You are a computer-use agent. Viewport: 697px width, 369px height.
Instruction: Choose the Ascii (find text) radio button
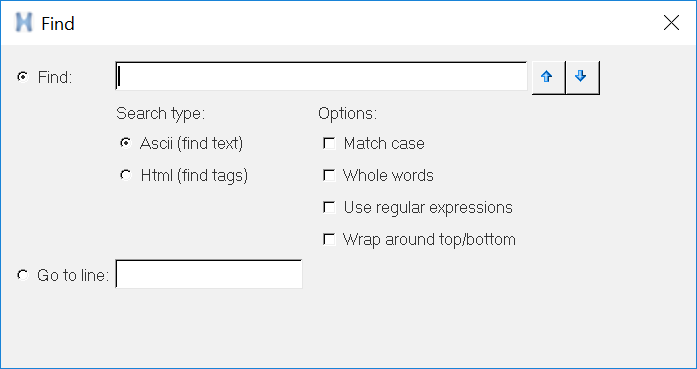[126, 143]
